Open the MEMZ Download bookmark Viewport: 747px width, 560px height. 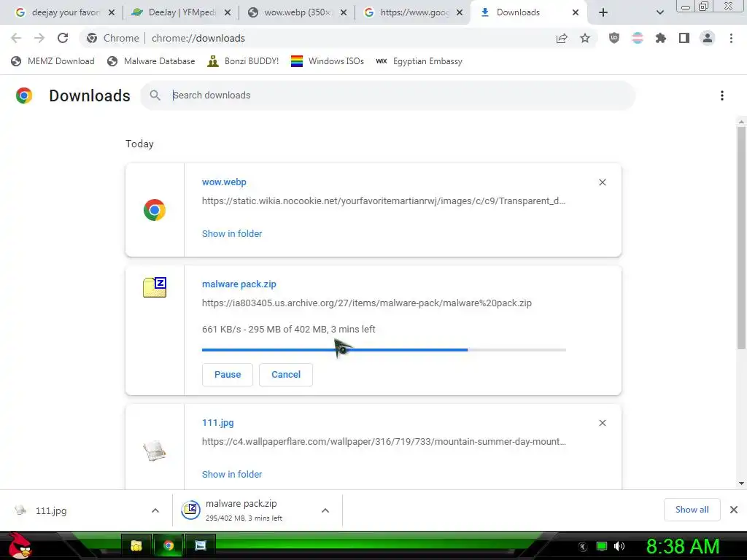[53, 61]
